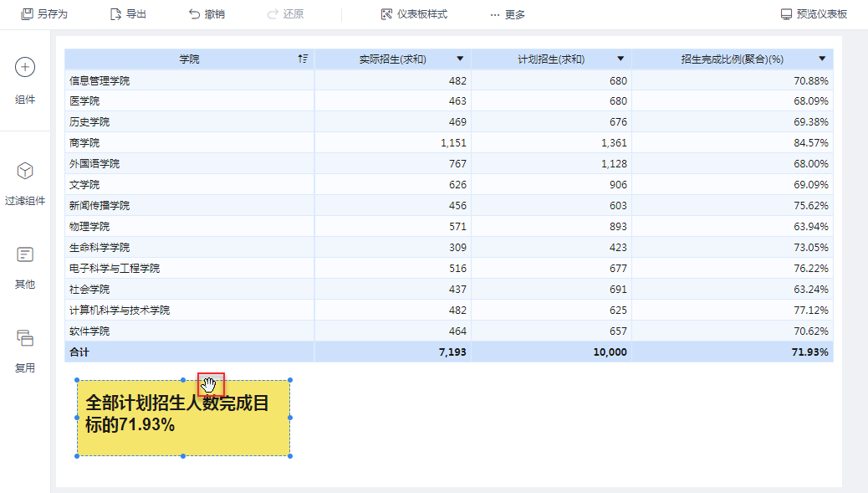Click the Save As (另存为) icon
868x493 pixels.
(27, 14)
